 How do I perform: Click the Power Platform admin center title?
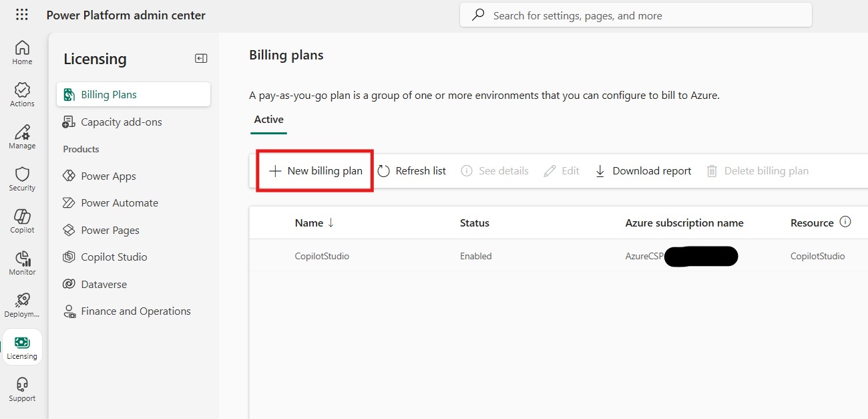point(126,15)
